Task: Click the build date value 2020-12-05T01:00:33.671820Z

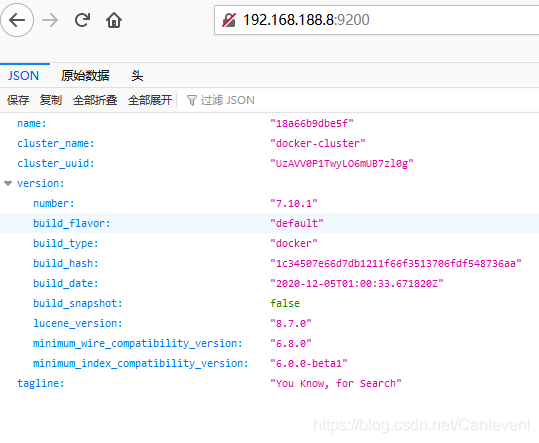Action: coord(357,283)
